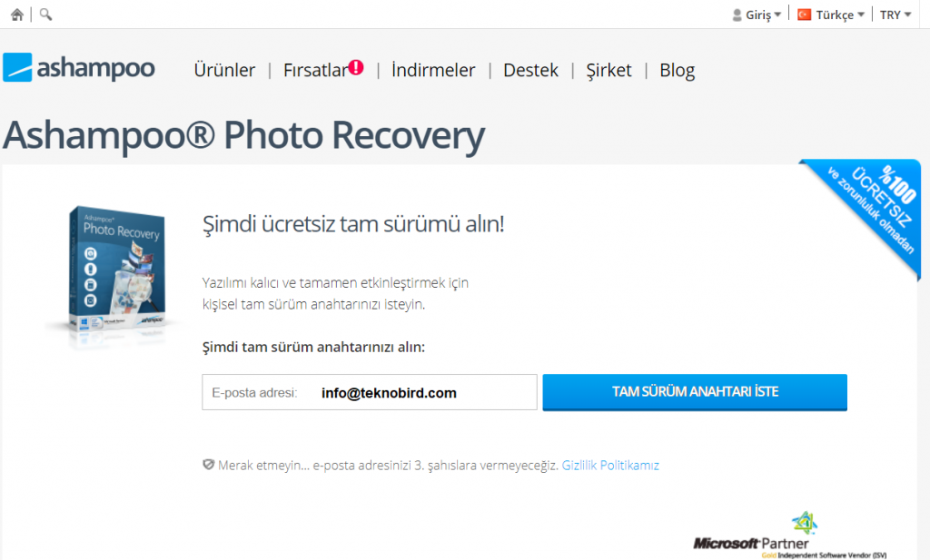The image size is (930, 560).
Task: Open the Türkçe language dropdown
Action: [831, 15]
